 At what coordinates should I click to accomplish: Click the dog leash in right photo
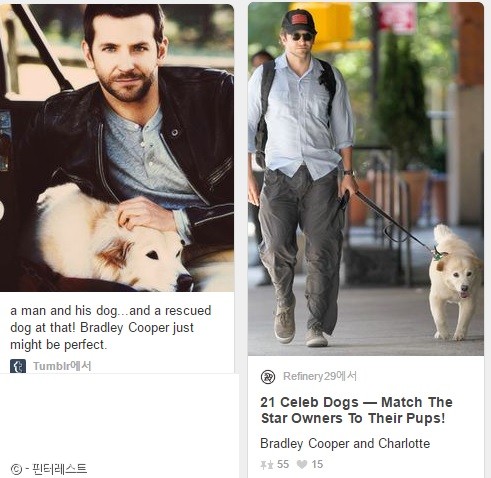[x=393, y=222]
